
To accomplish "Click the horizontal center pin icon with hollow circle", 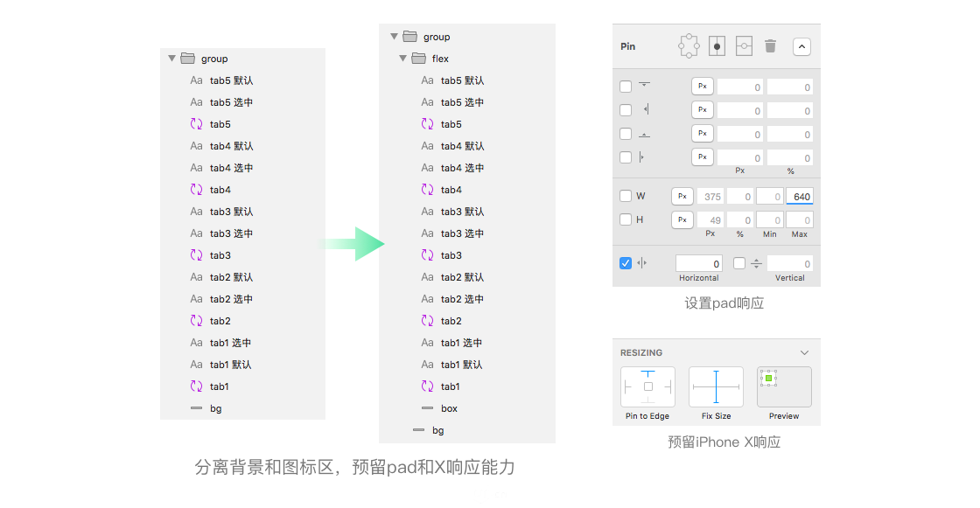I will [744, 46].
